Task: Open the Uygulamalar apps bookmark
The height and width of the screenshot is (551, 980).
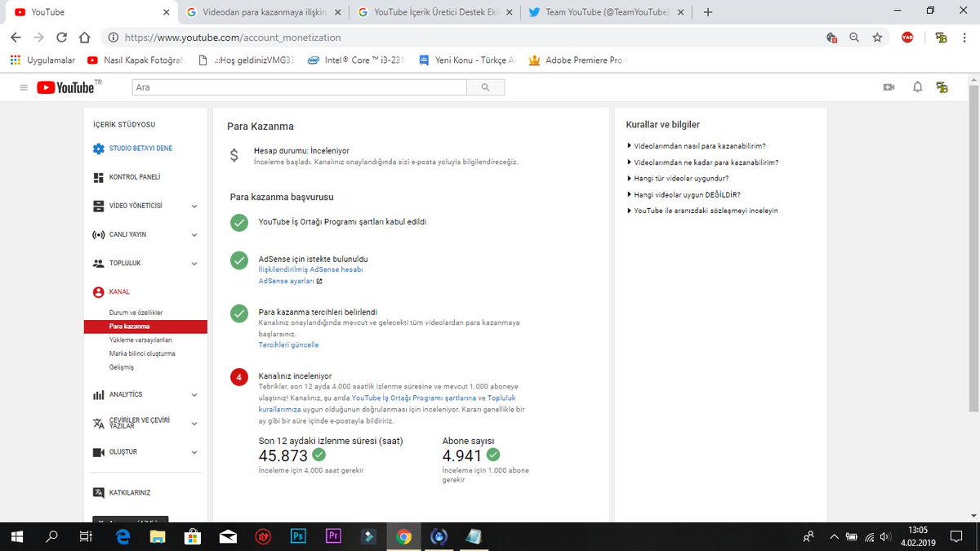Action: (x=42, y=60)
